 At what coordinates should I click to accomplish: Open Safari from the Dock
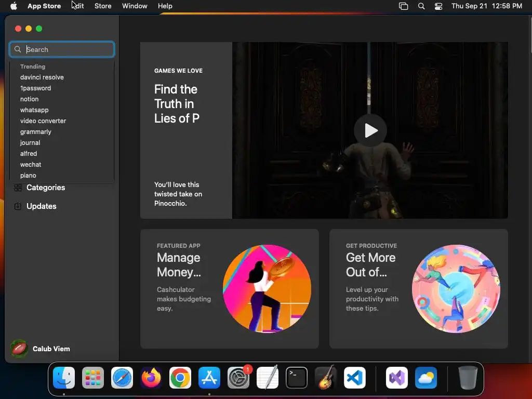coord(122,378)
